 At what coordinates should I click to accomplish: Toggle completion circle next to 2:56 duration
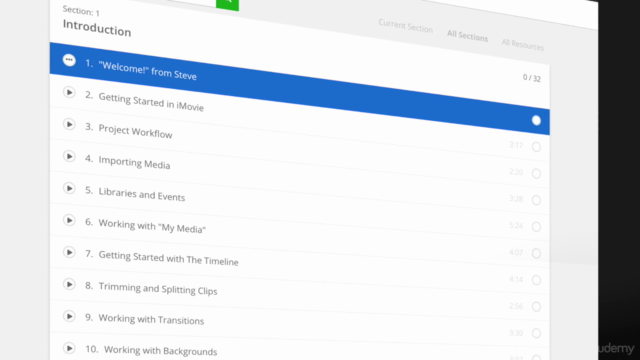(536, 307)
